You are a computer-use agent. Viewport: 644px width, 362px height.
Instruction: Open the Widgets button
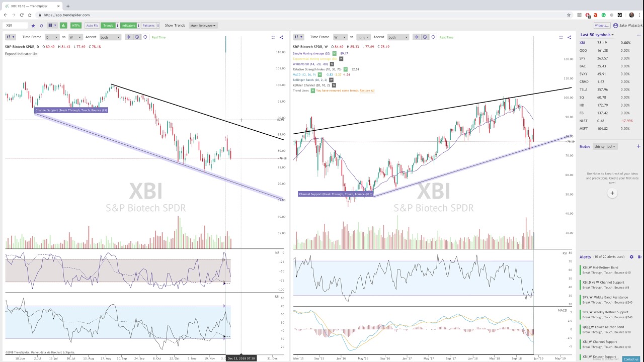[x=602, y=25]
